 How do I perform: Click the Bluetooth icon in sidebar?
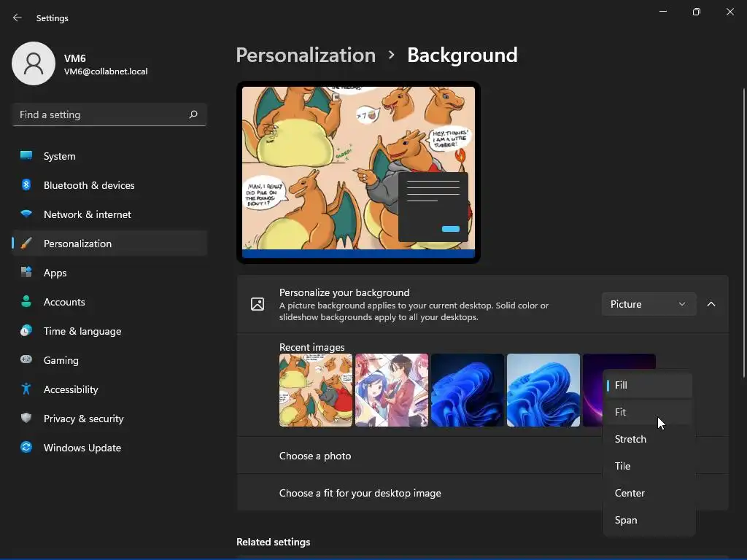[26, 184]
